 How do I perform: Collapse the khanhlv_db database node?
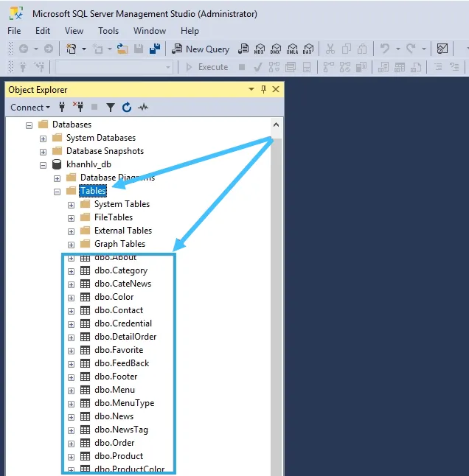[x=43, y=165]
